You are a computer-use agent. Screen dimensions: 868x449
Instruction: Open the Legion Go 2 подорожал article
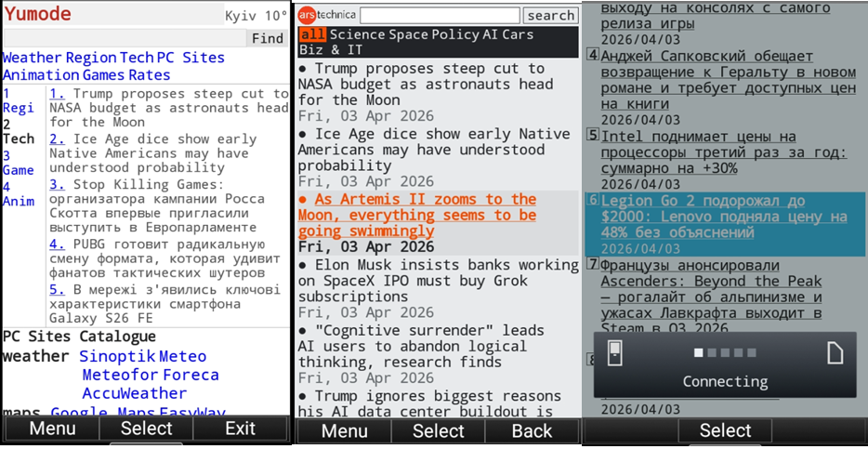pos(724,217)
